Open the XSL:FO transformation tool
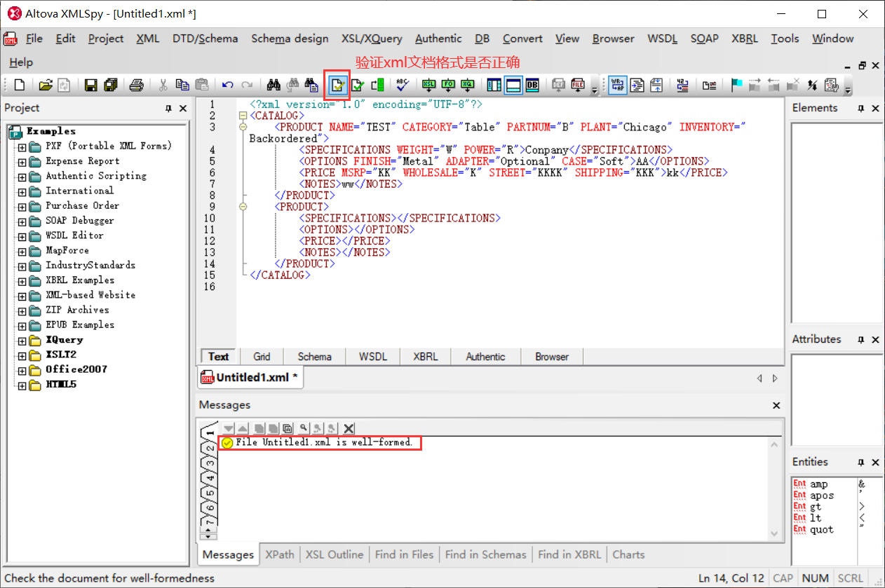The width and height of the screenshot is (885, 588). click(448, 85)
